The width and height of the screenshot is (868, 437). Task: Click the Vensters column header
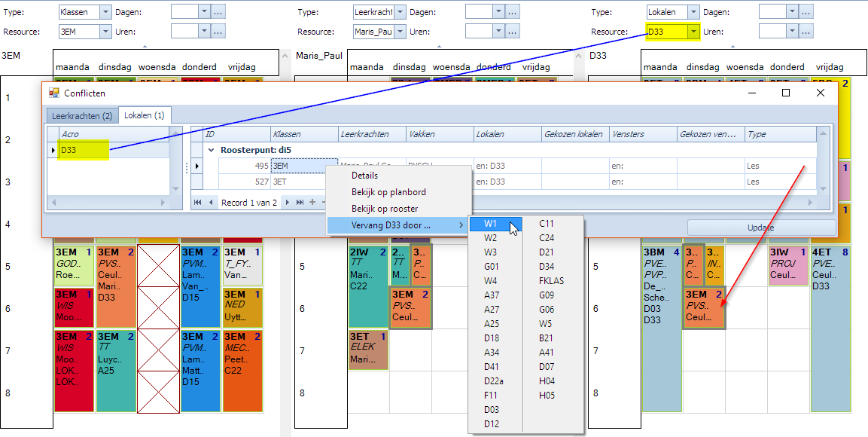[643, 134]
